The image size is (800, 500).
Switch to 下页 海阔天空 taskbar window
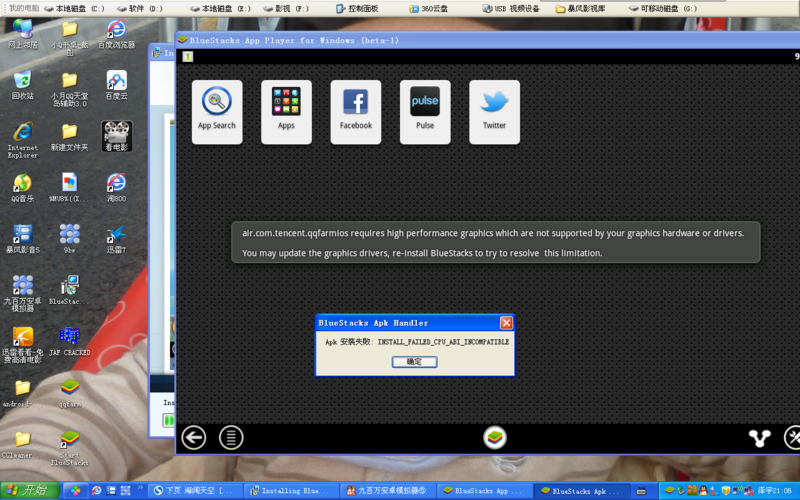point(196,490)
